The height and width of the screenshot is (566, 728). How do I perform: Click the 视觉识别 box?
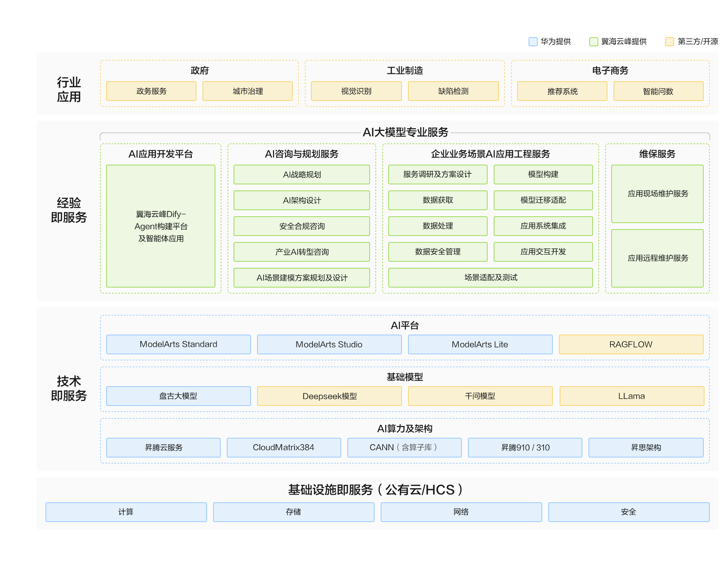coord(356,91)
